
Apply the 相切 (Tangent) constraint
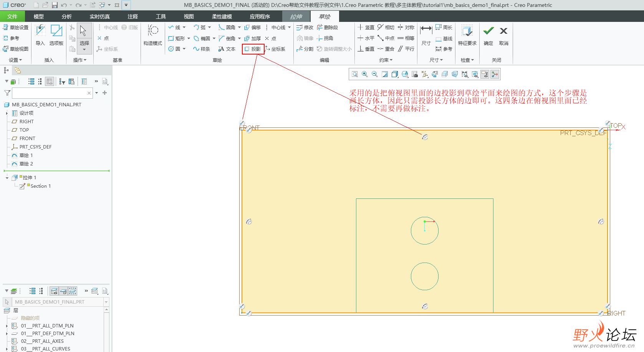(386, 27)
